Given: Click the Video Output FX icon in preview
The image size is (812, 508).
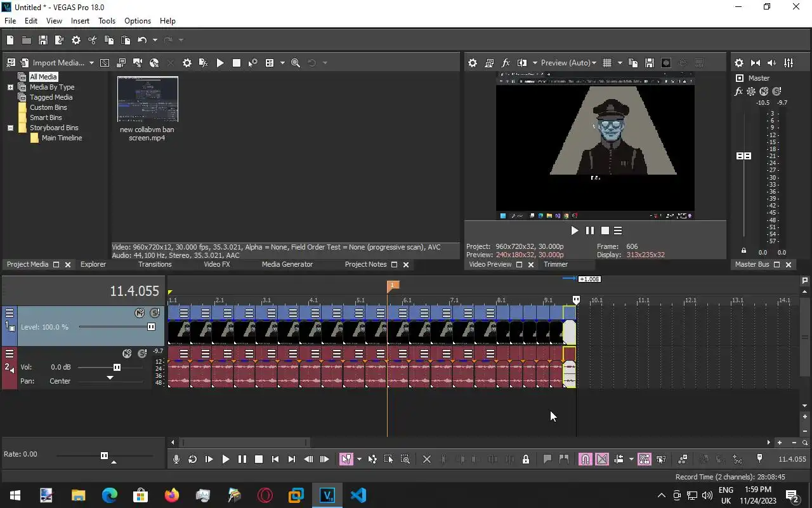Looking at the screenshot, I should [x=506, y=63].
